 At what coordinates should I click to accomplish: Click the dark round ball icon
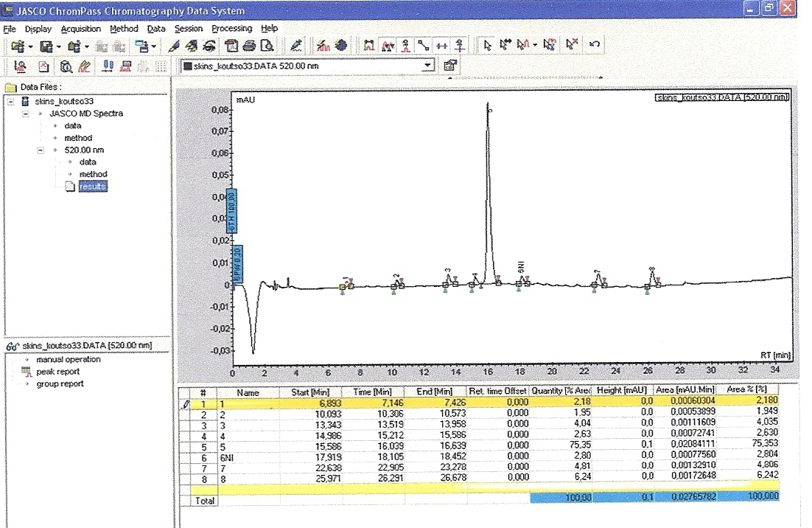pyautogui.click(x=341, y=46)
